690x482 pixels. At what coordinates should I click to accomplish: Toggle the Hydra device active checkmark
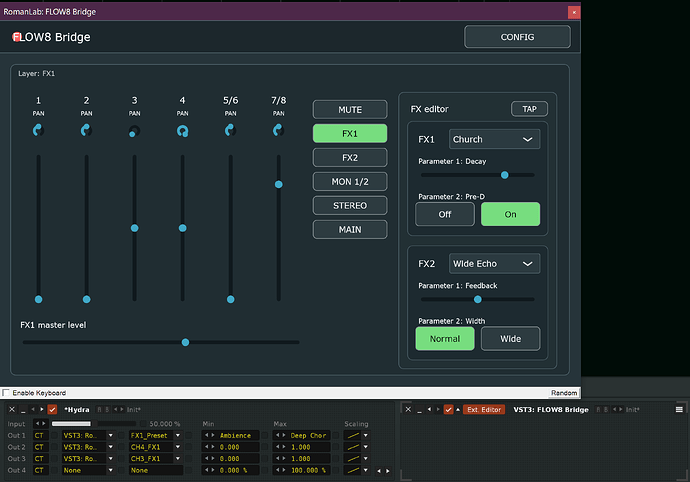(x=52, y=409)
